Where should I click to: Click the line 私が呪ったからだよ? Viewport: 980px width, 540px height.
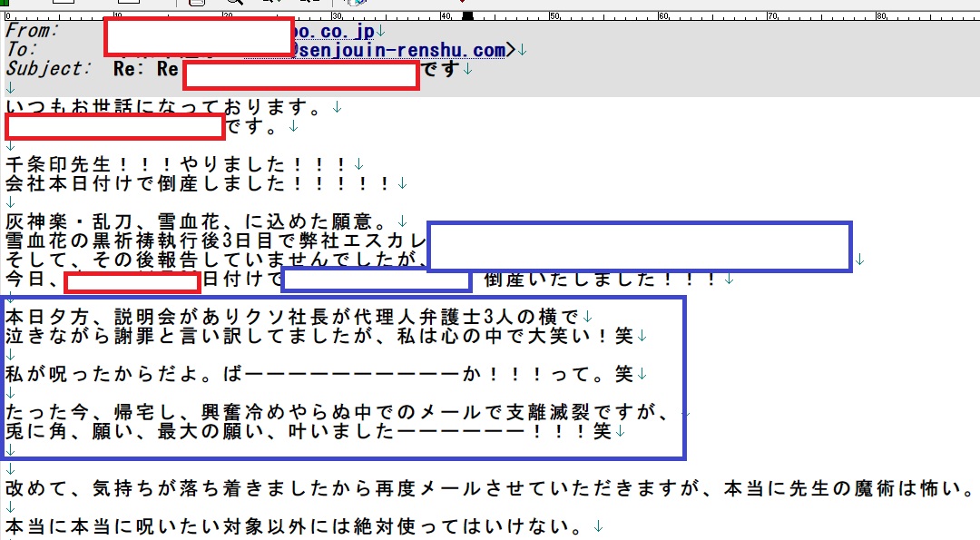pos(318,374)
